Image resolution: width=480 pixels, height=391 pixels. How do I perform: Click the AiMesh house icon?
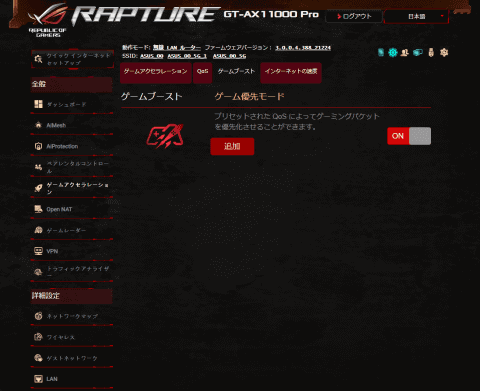point(38,125)
